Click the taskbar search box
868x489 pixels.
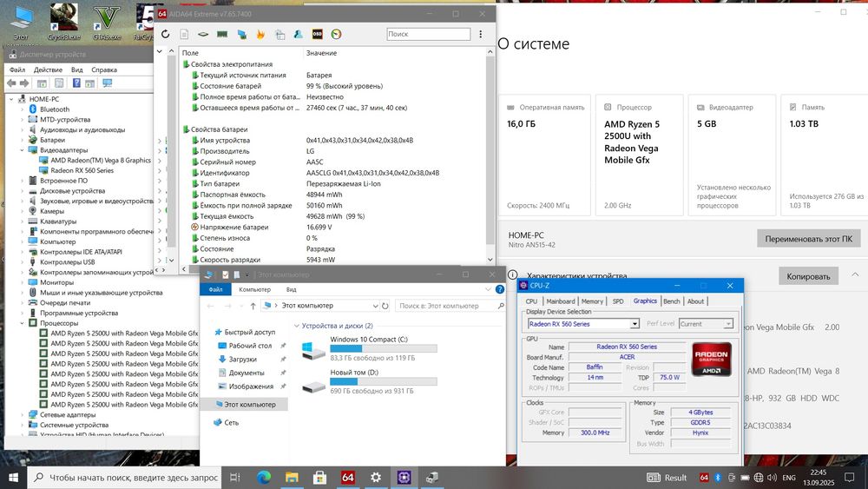coord(123,477)
